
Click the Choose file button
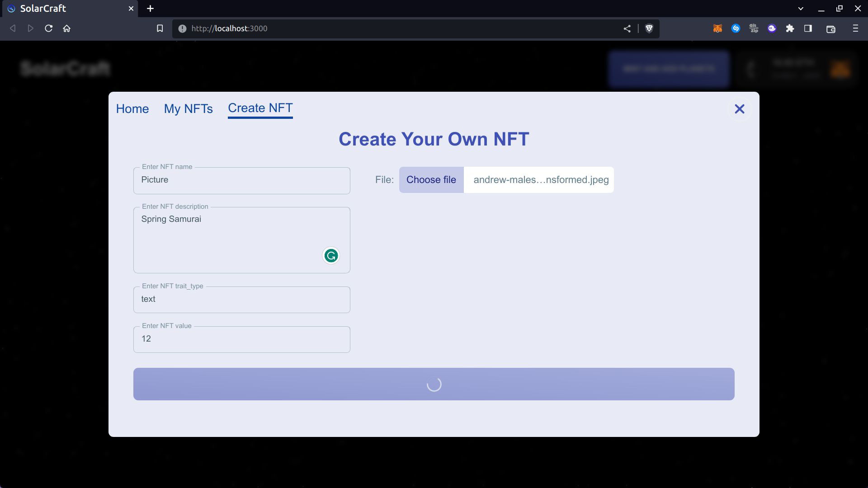431,180
